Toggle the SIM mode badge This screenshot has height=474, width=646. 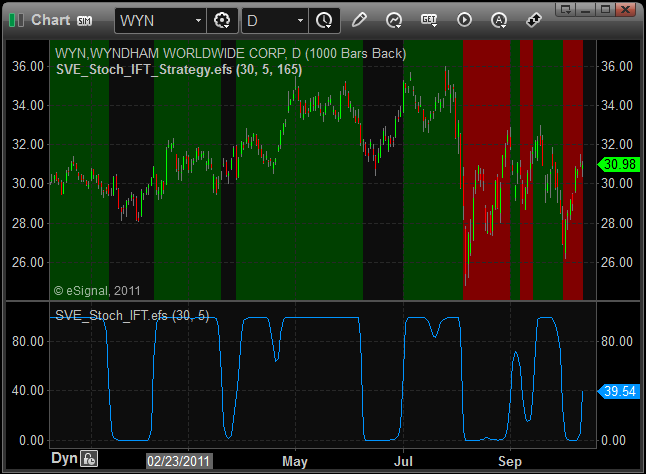(x=84, y=21)
